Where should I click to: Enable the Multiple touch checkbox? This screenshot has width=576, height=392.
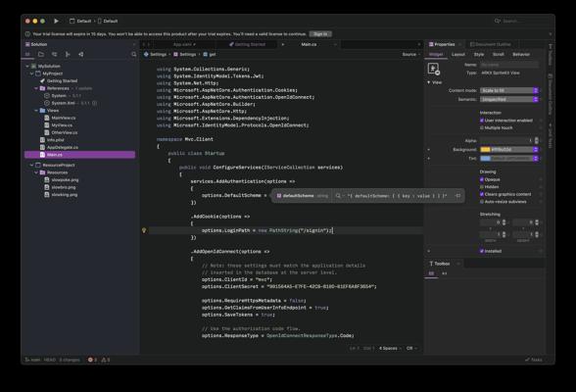tap(482, 127)
